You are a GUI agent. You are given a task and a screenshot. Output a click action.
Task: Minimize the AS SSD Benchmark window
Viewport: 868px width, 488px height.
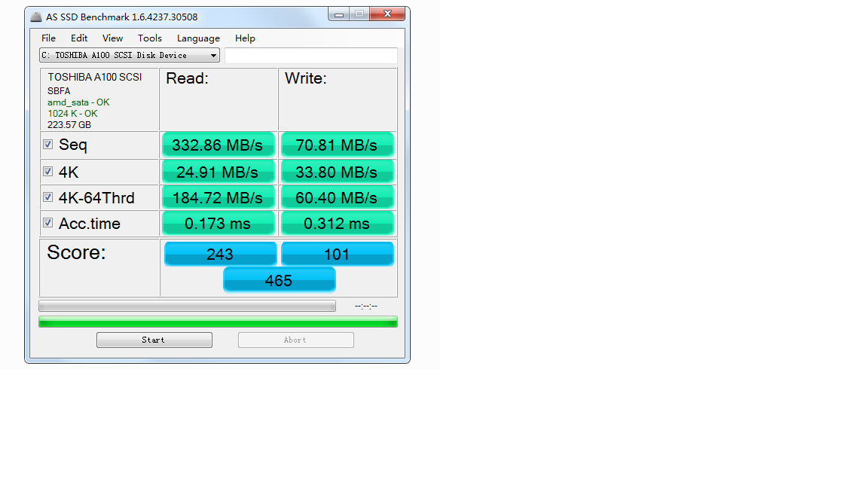coord(339,14)
